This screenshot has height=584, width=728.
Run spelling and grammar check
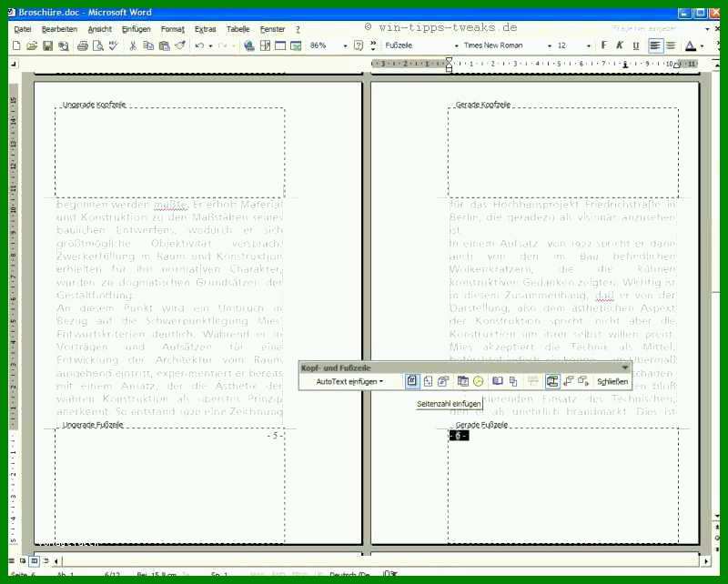point(113,45)
